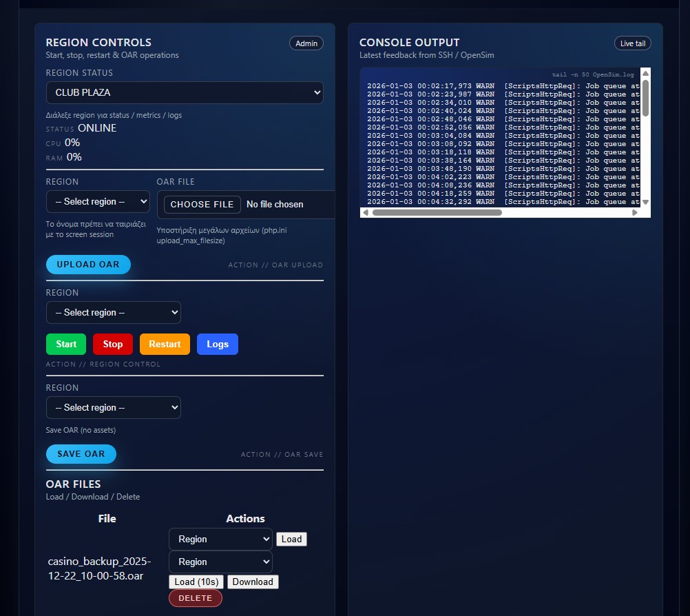Click the red Stop button
Image resolution: width=690 pixels, height=616 pixels.
pyautogui.click(x=113, y=344)
